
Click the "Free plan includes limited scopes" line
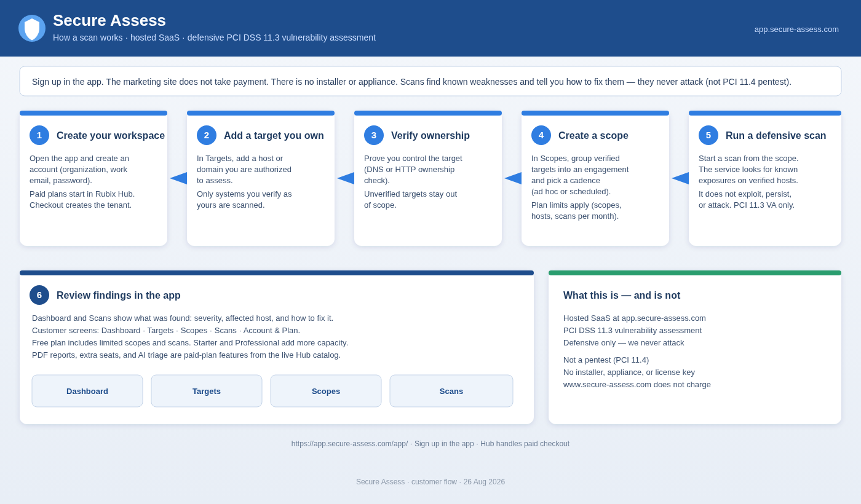190,343
